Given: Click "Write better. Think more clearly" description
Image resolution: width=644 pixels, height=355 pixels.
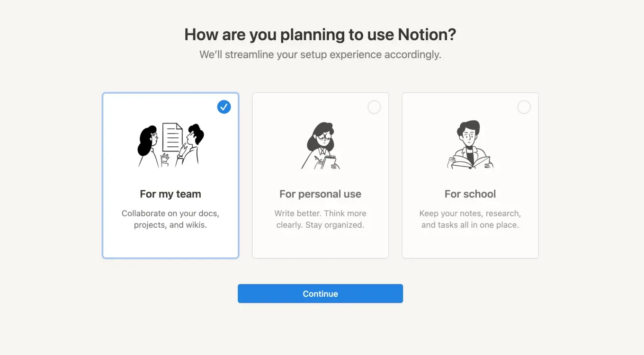Looking at the screenshot, I should click(320, 219).
